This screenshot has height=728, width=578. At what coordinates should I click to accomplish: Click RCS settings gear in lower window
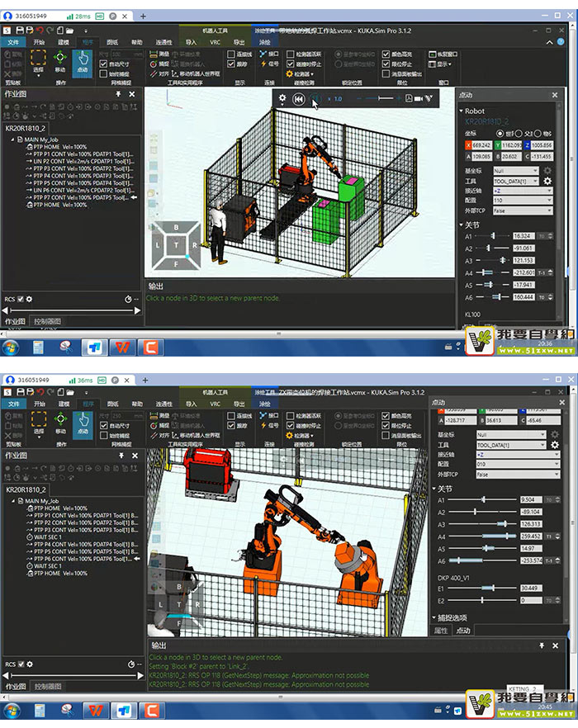[30, 664]
